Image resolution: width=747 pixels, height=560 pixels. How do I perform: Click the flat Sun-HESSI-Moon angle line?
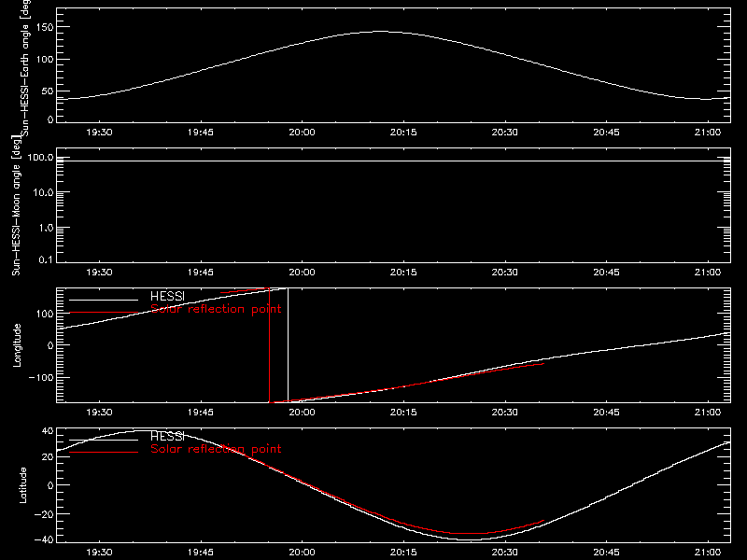tap(393, 161)
